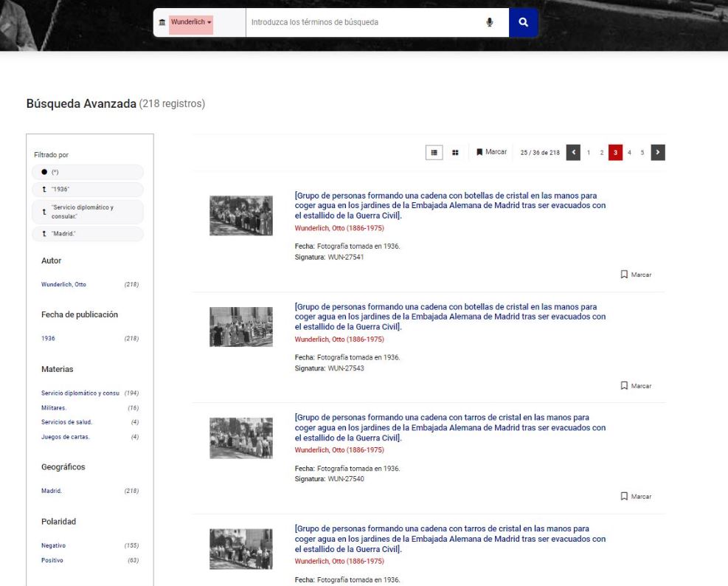Image resolution: width=728 pixels, height=586 pixels.
Task: Bookmark record WUN-27541 with Marcar
Action: pos(636,275)
